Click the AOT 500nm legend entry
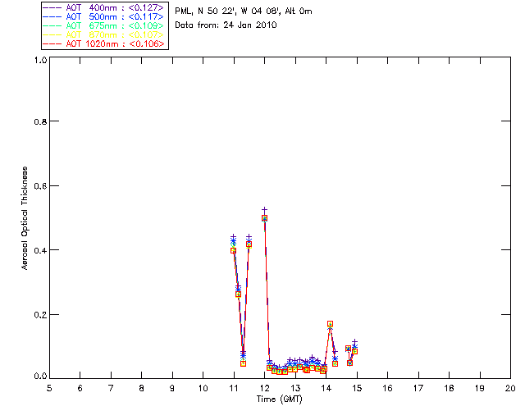525x420 pixels. tap(103, 16)
